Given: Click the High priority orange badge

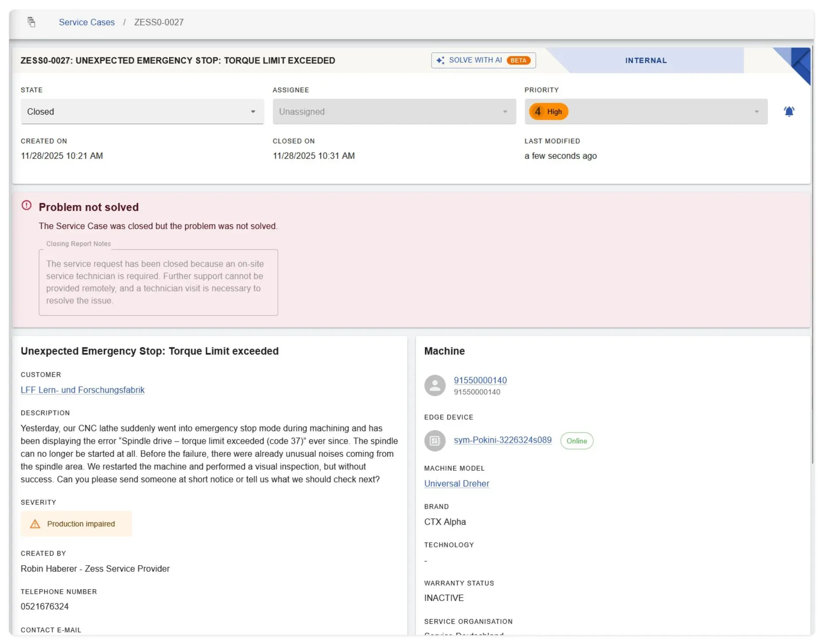Looking at the screenshot, I should pyautogui.click(x=548, y=112).
